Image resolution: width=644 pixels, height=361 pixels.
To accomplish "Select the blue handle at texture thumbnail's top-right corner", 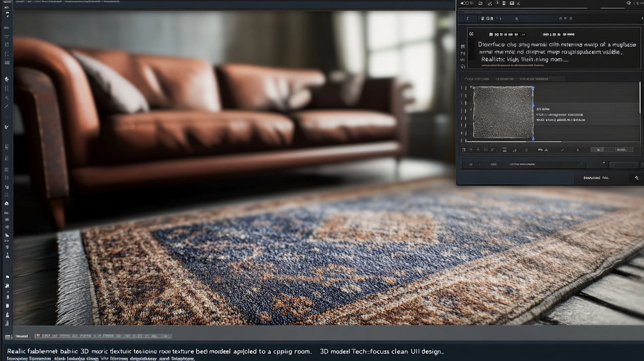I will [x=533, y=88].
